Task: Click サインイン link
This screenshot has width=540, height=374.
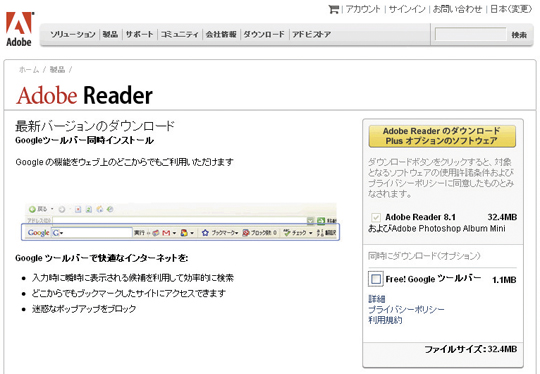Action: click(x=407, y=9)
